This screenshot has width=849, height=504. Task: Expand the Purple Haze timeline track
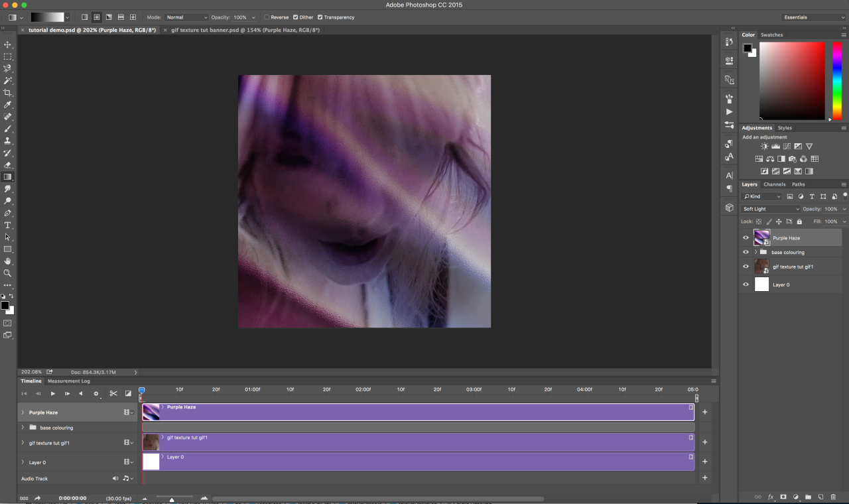point(23,412)
